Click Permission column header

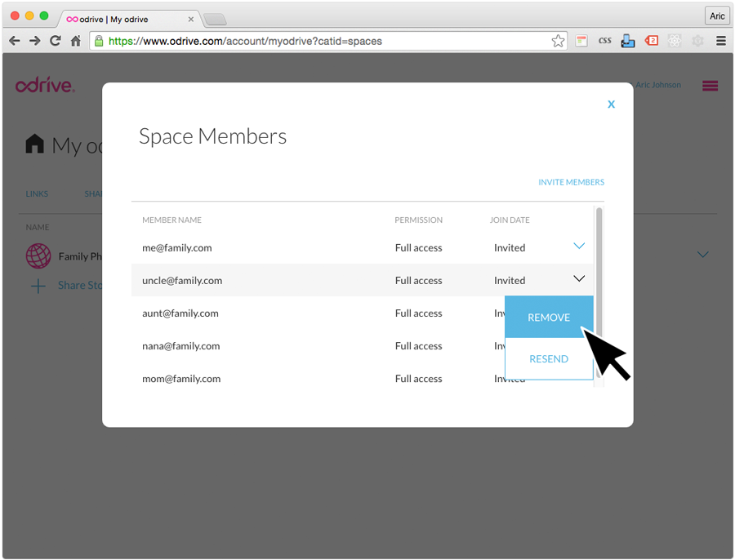click(418, 220)
